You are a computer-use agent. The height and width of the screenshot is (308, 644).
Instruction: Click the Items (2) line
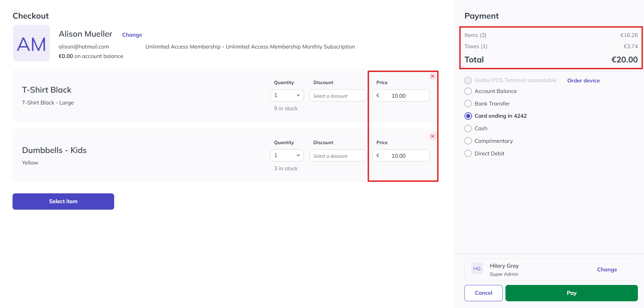551,35
